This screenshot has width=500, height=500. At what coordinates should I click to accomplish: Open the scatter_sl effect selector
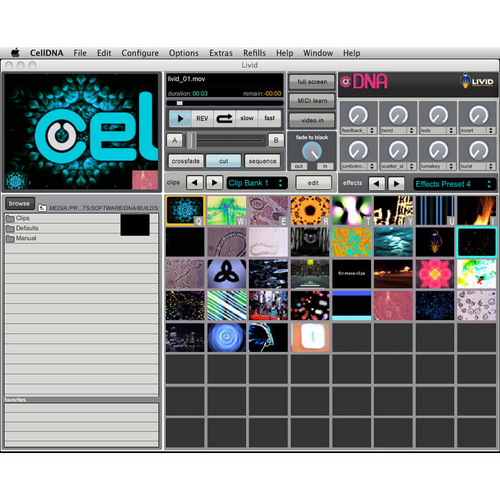click(398, 166)
